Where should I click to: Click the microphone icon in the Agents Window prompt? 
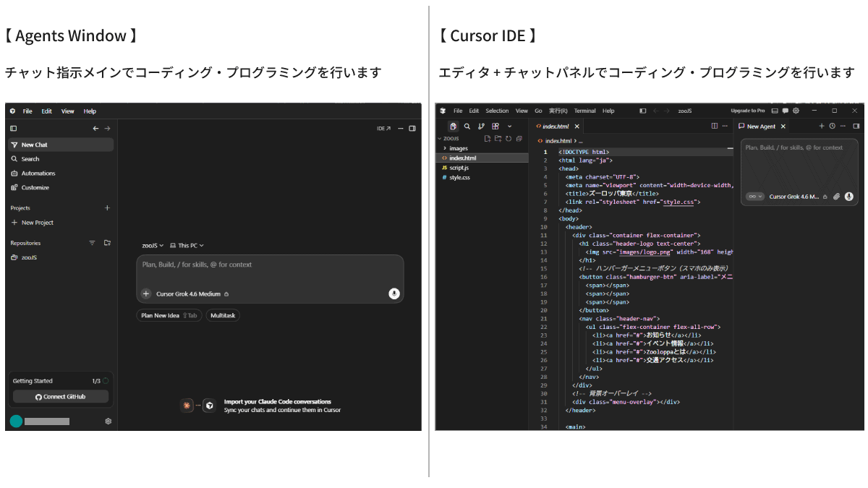point(393,294)
